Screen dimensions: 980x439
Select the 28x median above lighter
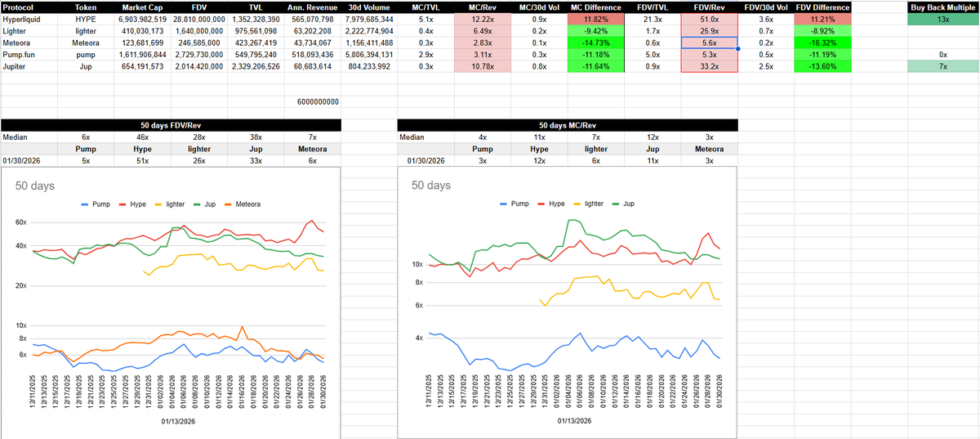199,138
